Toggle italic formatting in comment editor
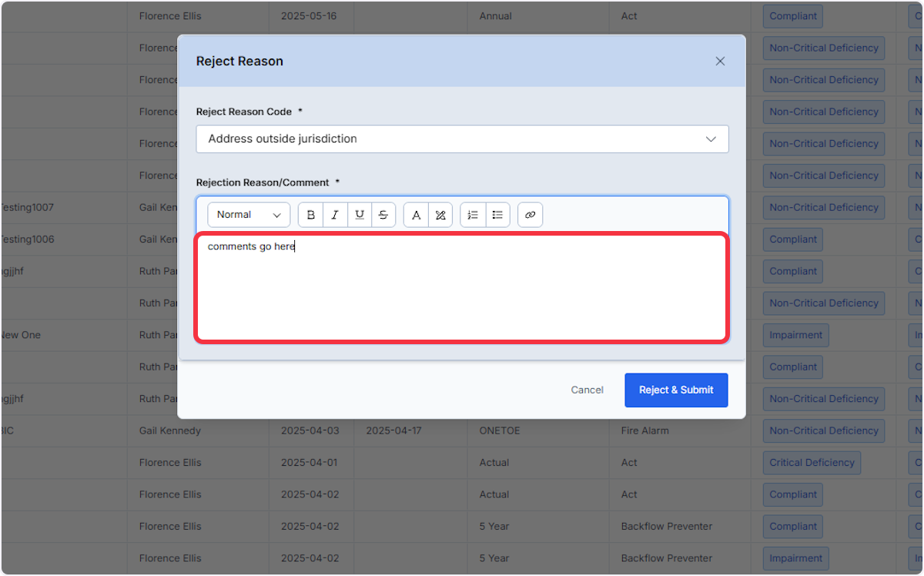 coord(335,216)
